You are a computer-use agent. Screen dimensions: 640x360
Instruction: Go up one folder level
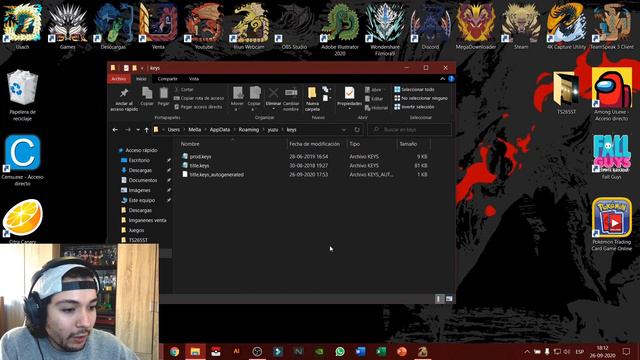tap(147, 130)
